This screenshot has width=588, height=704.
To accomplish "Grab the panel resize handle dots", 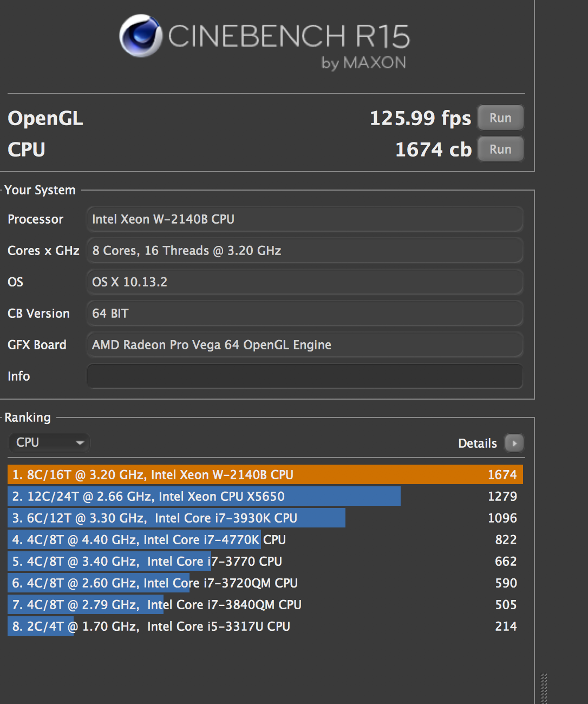I will tap(544, 688).
